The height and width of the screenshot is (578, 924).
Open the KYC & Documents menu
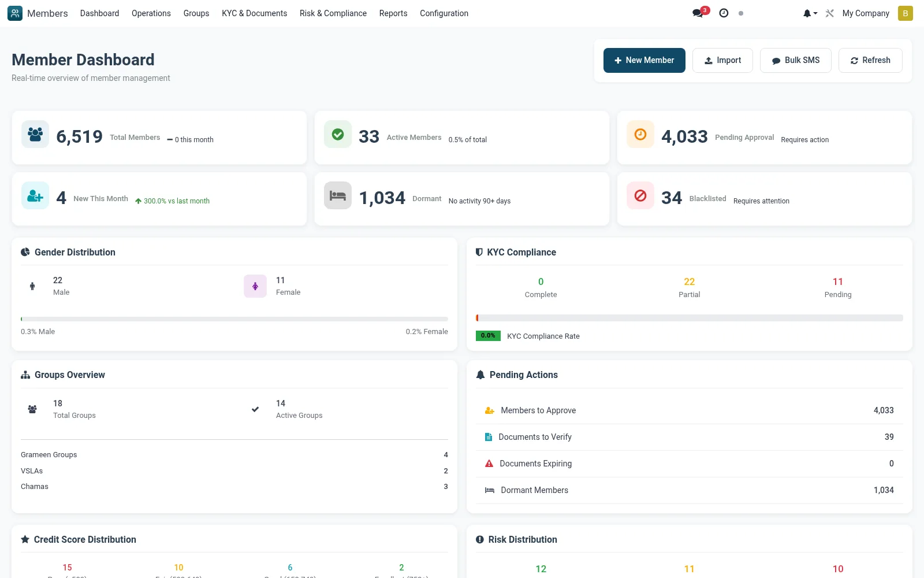[x=254, y=13]
